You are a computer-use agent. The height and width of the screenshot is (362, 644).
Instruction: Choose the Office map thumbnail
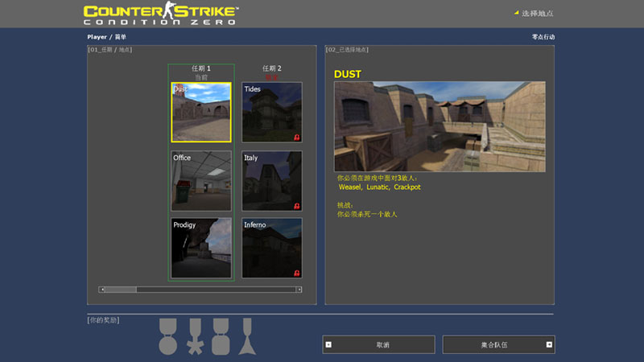pyautogui.click(x=201, y=180)
